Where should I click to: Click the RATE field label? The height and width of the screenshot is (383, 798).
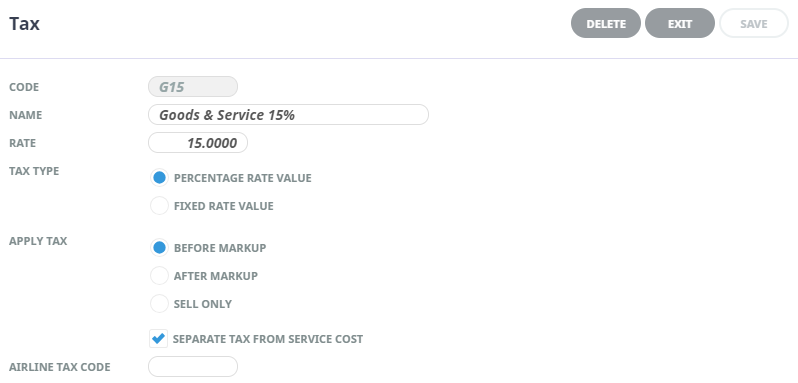tap(22, 143)
